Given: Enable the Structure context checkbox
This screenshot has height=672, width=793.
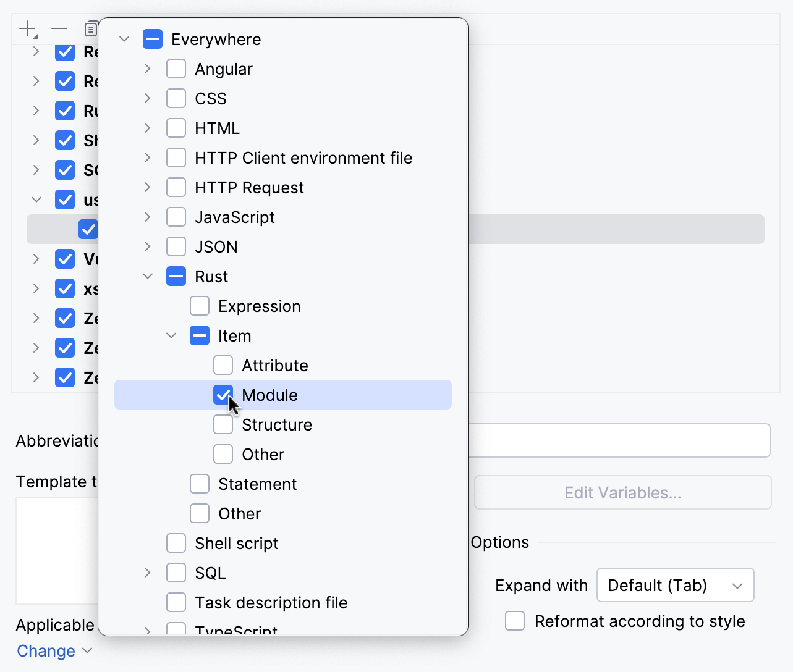Looking at the screenshot, I should tap(223, 424).
